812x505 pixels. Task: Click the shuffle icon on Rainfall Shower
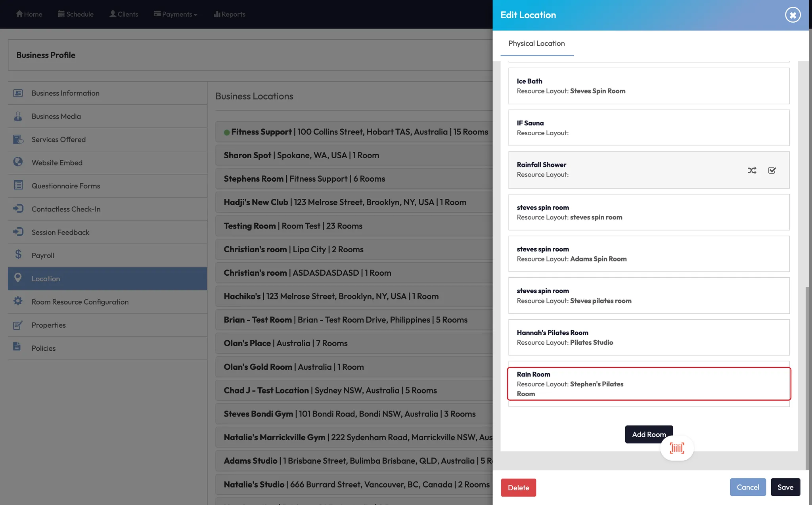(x=752, y=170)
